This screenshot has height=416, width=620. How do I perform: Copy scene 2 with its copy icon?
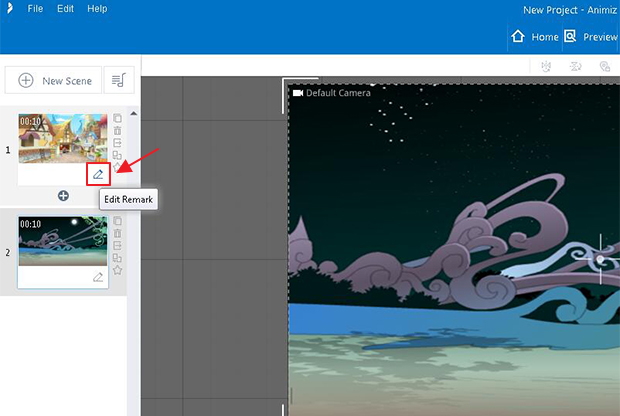pos(117,221)
